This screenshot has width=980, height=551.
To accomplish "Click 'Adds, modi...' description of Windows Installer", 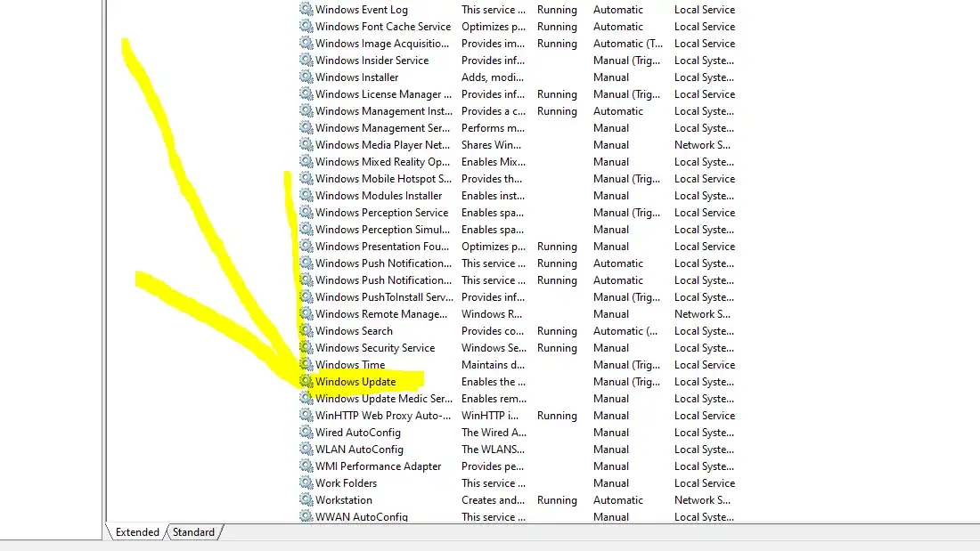I will pyautogui.click(x=493, y=77).
